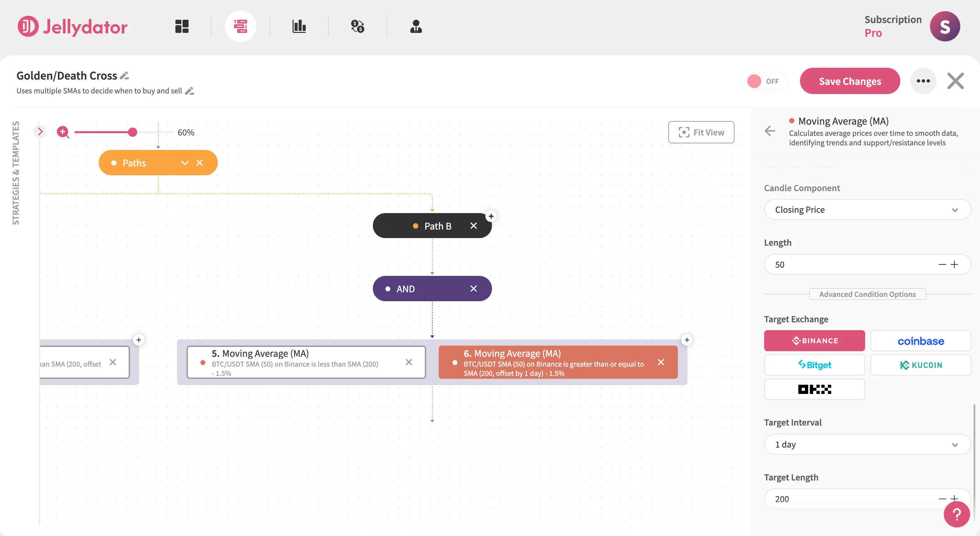Add a node next to Path B

click(491, 216)
